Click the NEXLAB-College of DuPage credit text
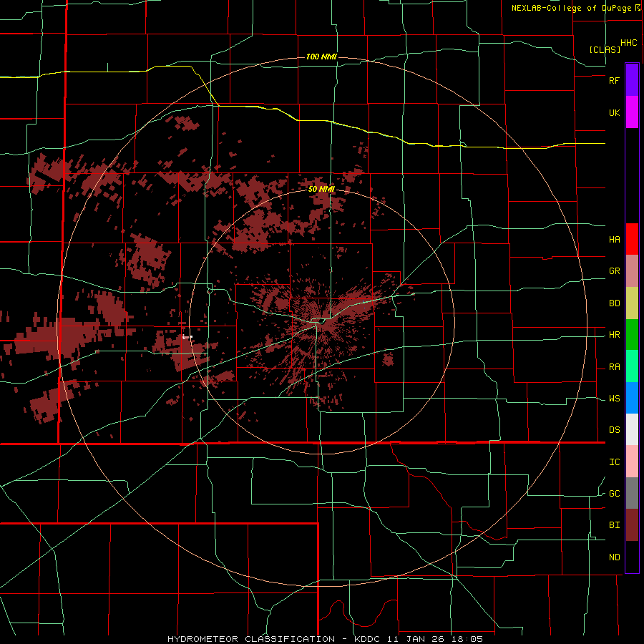This screenshot has width=644, height=644. 571,8
